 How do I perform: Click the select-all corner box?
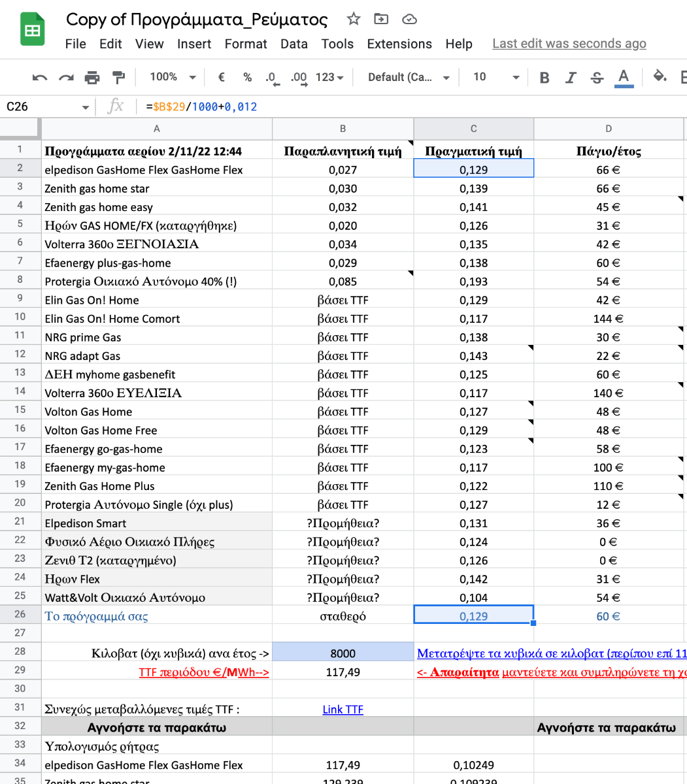click(20, 129)
